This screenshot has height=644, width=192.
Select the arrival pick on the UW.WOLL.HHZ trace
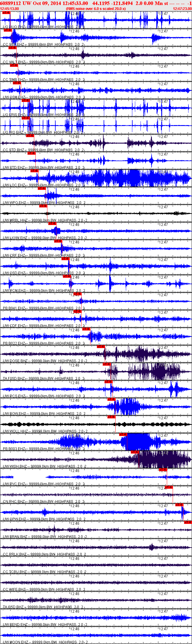(112, 417)
